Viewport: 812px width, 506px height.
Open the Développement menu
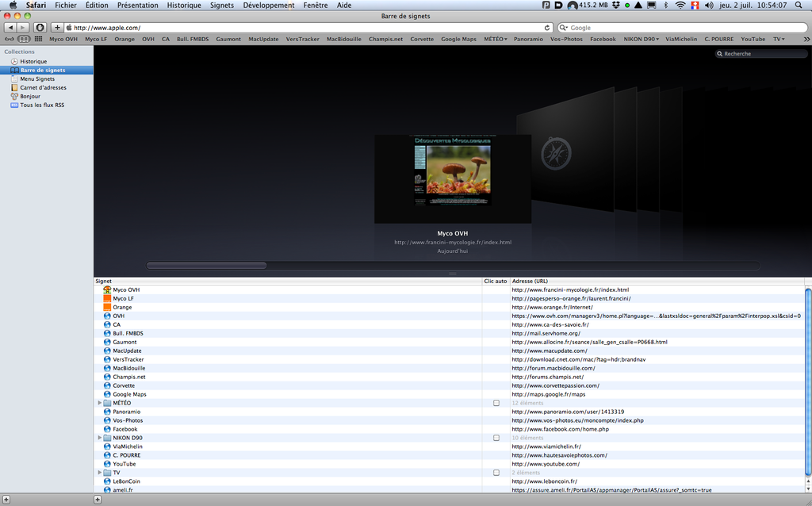click(269, 6)
